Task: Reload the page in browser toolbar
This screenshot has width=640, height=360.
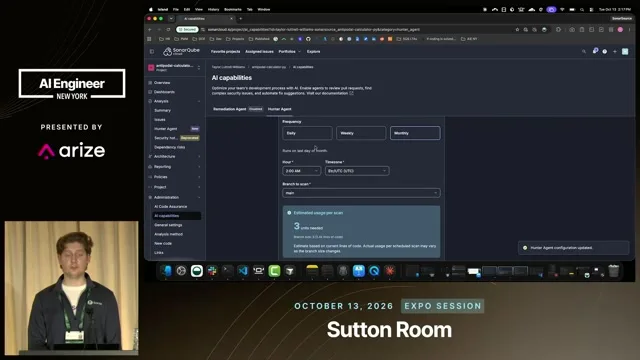Action: point(168,29)
